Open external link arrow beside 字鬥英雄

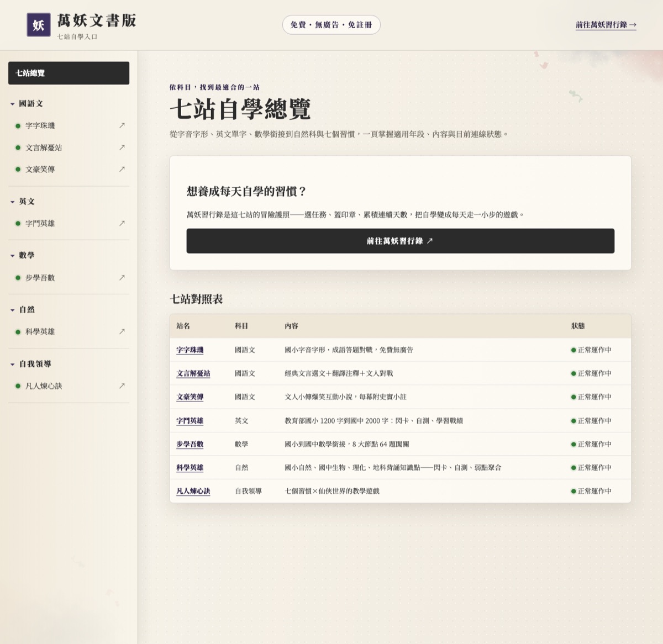(122, 223)
